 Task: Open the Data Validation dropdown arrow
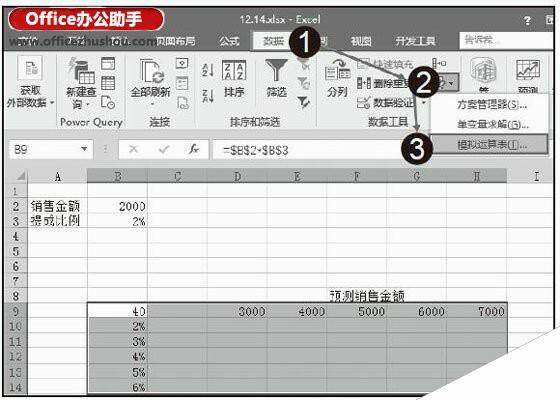pos(424,103)
